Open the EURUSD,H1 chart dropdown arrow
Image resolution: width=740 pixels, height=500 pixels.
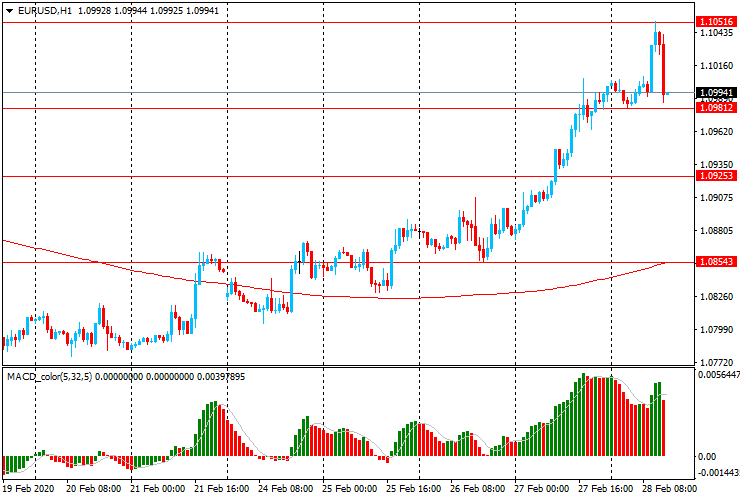[10, 11]
